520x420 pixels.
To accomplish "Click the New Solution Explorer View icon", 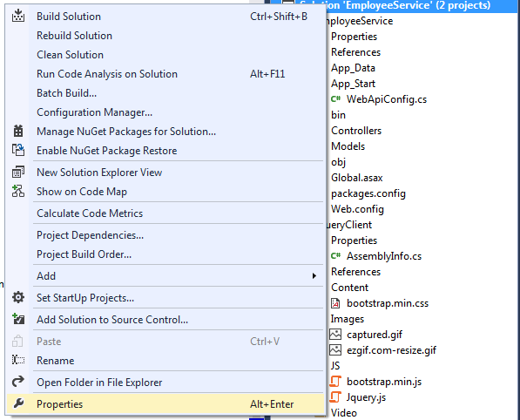I will click(x=18, y=172).
